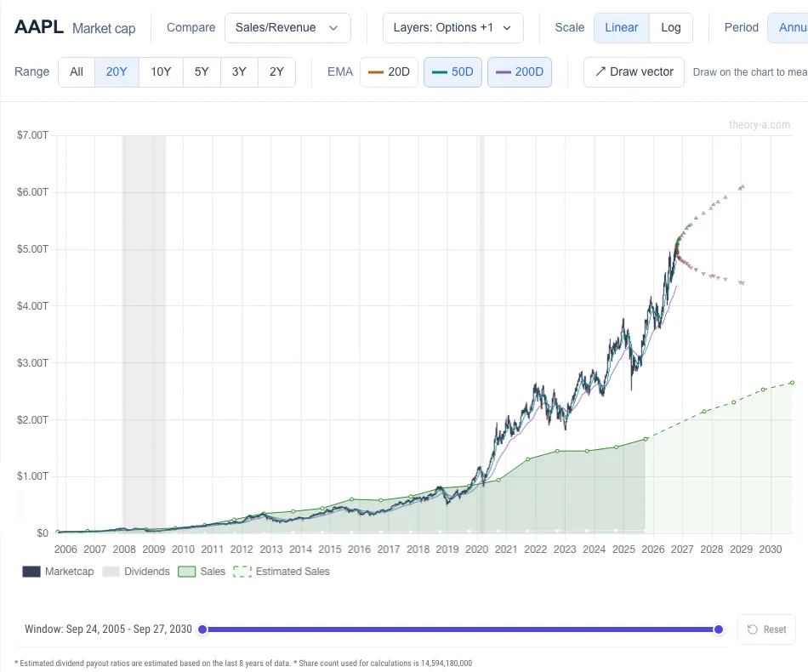The image size is (808, 672).
Task: Toggle the 50D EMA line
Action: click(452, 72)
